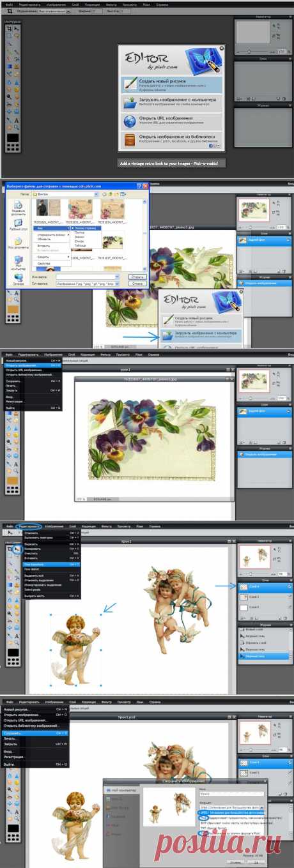Click zoom slider in the empty Navigator panel
The height and width of the screenshot is (868, 294).
[253, 50]
